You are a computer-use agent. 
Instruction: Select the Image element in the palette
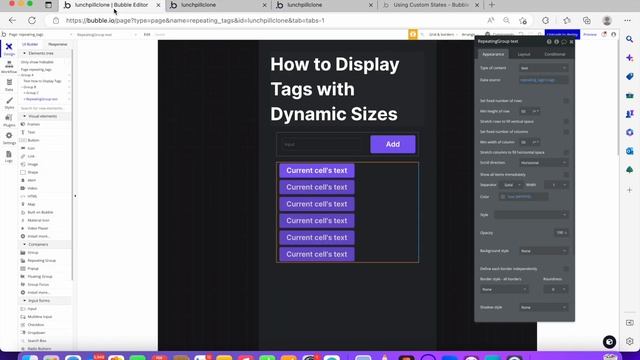pyautogui.click(x=33, y=164)
